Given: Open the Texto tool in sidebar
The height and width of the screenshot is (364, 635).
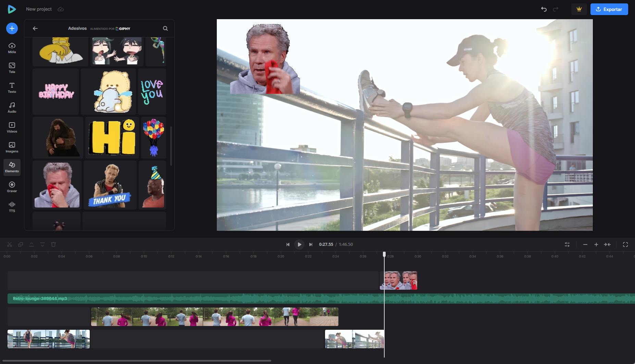Looking at the screenshot, I should [x=12, y=88].
